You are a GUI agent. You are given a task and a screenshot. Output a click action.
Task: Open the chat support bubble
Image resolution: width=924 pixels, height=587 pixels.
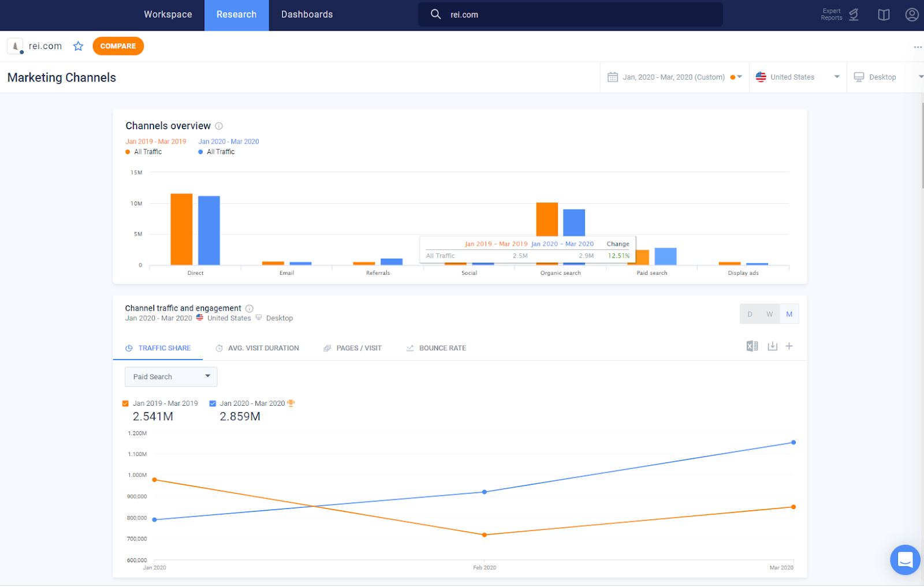tap(905, 559)
